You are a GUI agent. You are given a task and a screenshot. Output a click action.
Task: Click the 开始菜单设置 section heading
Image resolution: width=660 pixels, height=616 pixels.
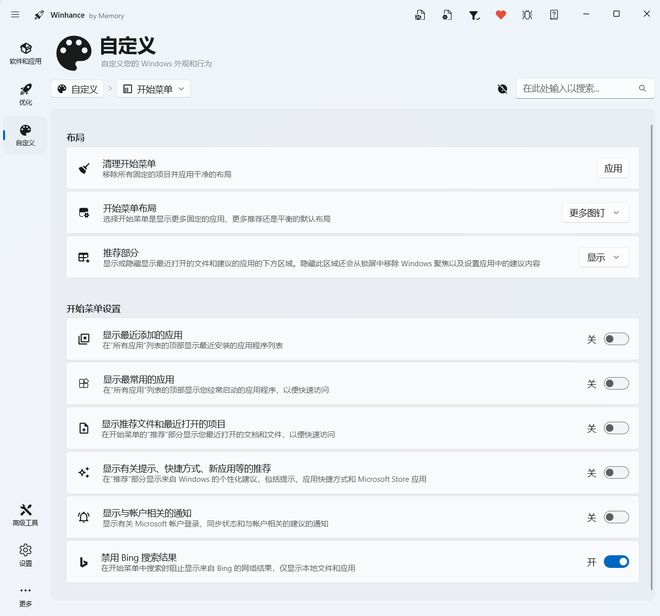[93, 309]
